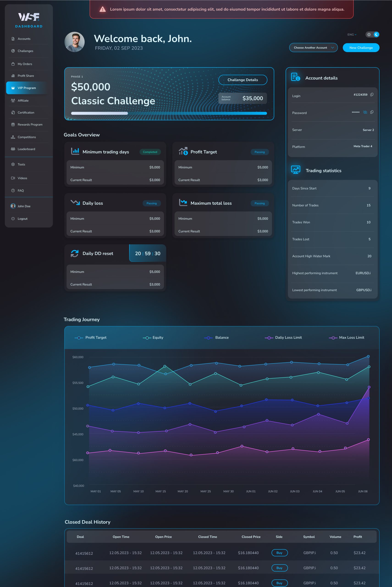Toggle Daliy Loss Limit legend item
The height and width of the screenshot is (587, 392).
(283, 338)
